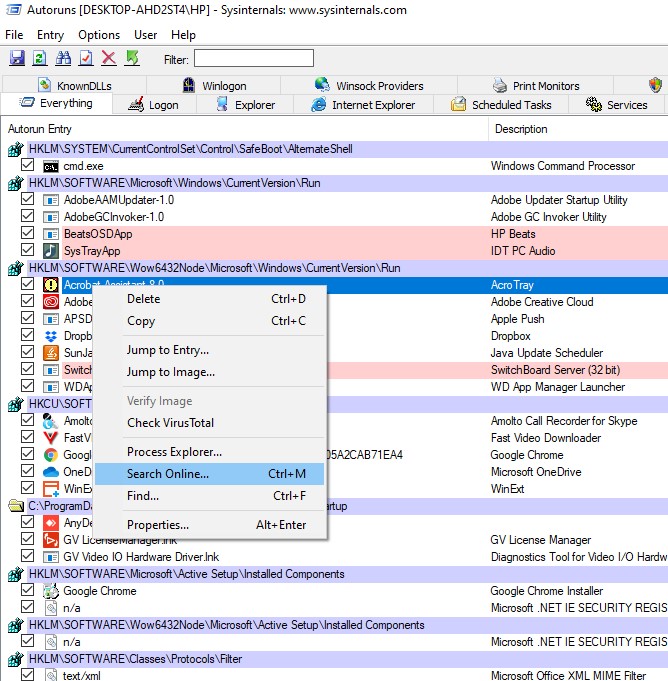Click the Fast Video Downloader icon
668x681 pixels.
(x=51, y=438)
